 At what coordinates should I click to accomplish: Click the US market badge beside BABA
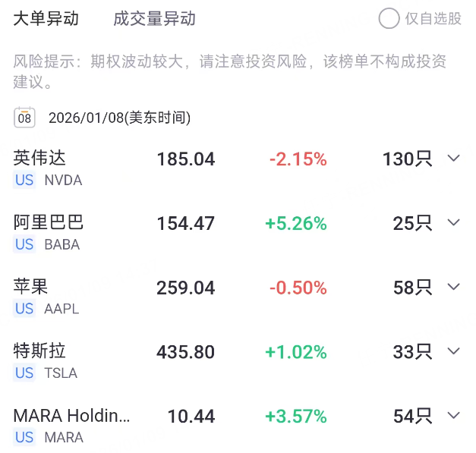click(x=24, y=244)
